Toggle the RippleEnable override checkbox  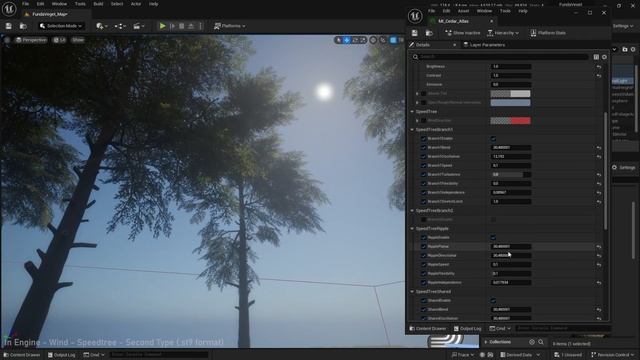point(424,238)
